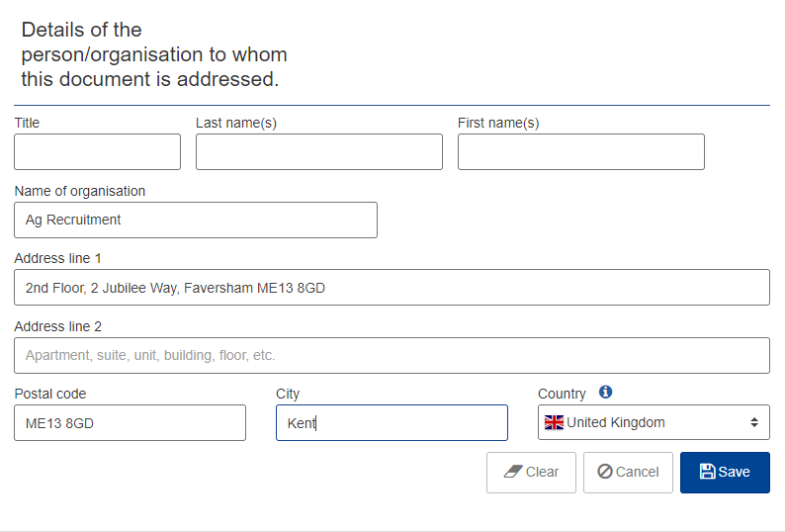Click the "Postal code" label text
The image size is (785, 532).
(x=50, y=394)
